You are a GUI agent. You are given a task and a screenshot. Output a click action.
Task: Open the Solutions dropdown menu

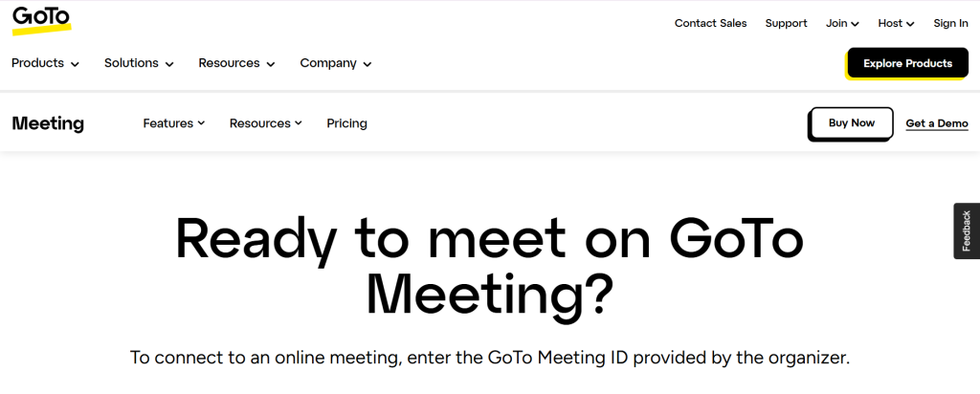[139, 63]
